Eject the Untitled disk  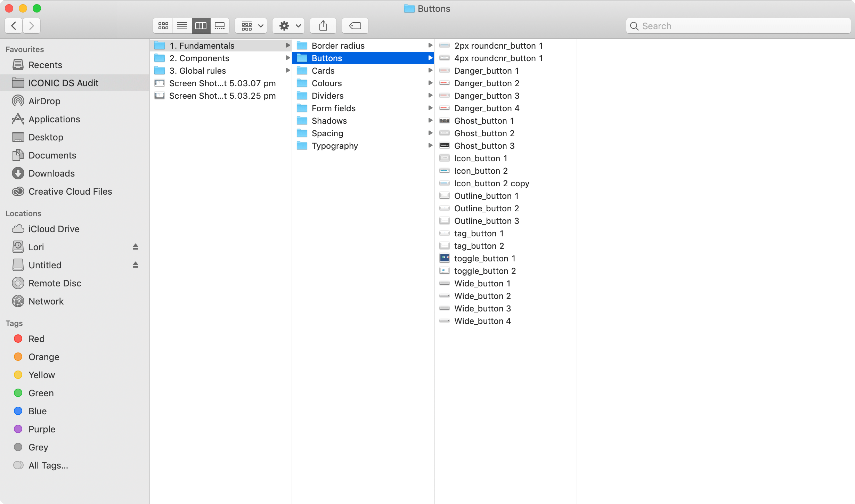click(x=136, y=265)
